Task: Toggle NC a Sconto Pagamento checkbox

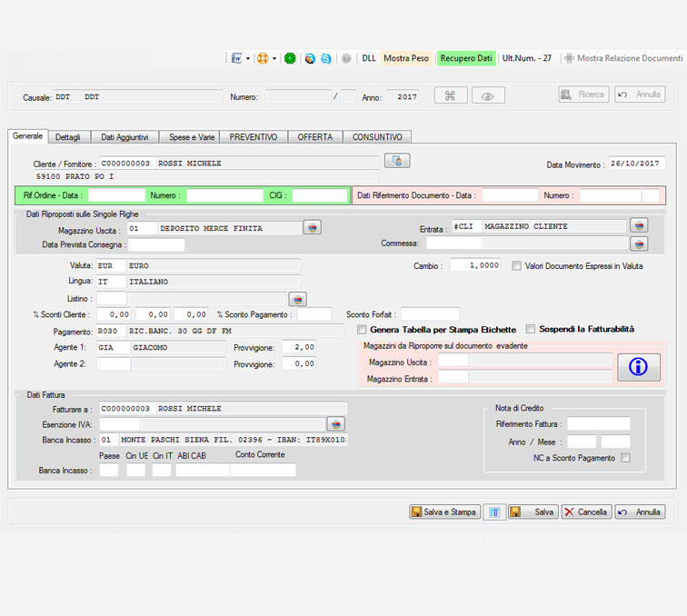Action: [625, 458]
